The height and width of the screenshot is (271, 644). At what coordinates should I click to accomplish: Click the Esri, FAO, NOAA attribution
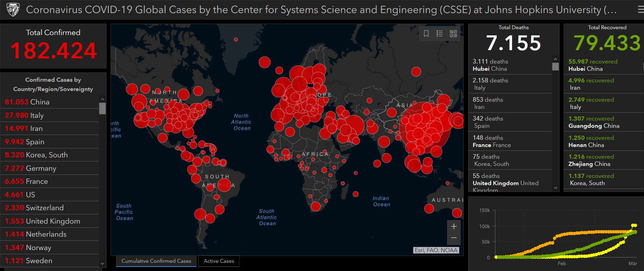(x=436, y=250)
